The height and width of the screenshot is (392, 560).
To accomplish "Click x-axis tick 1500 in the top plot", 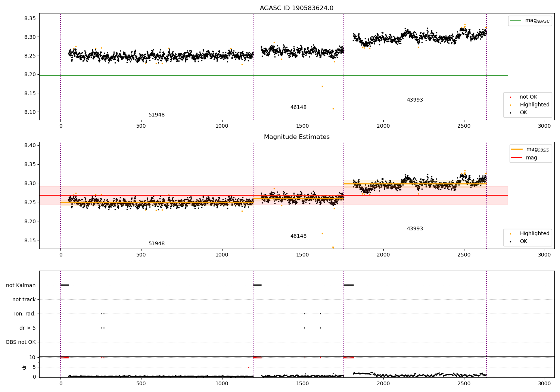I will pyautogui.click(x=303, y=126).
